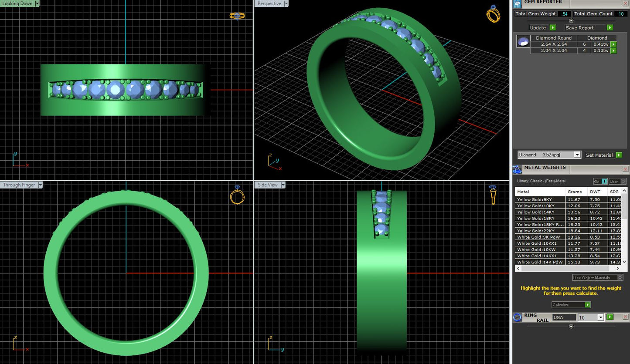Click green arrow for 0.41tw diamond row
The width and height of the screenshot is (630, 364).
(x=613, y=44)
